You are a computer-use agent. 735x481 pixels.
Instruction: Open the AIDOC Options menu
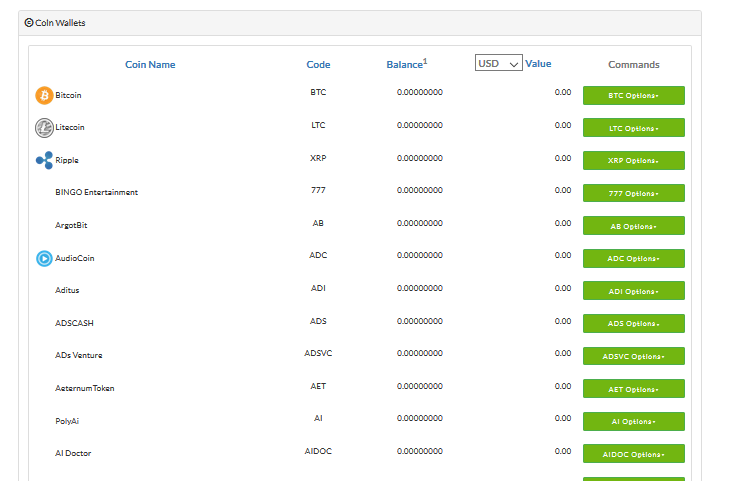click(x=633, y=454)
